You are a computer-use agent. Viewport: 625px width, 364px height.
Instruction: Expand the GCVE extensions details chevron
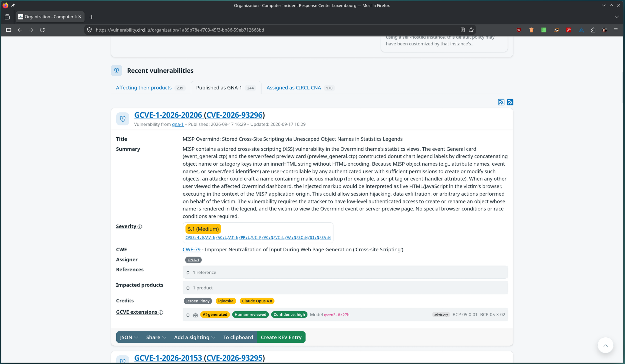click(x=188, y=315)
